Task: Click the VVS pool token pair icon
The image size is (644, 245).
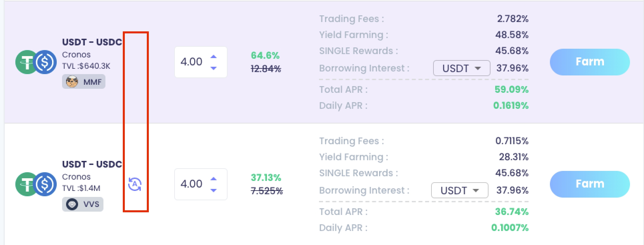Action: tap(36, 184)
